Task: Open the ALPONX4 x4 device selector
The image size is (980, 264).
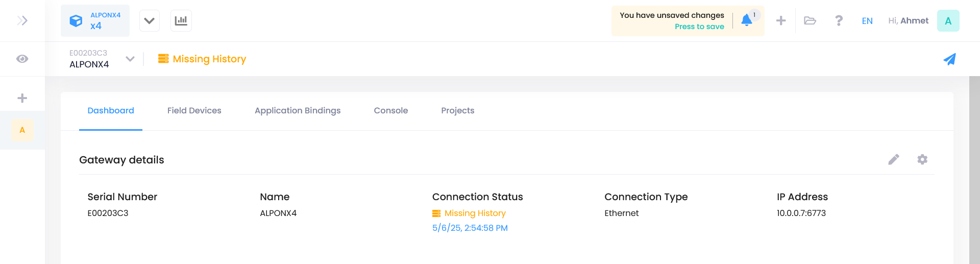Action: click(95, 20)
